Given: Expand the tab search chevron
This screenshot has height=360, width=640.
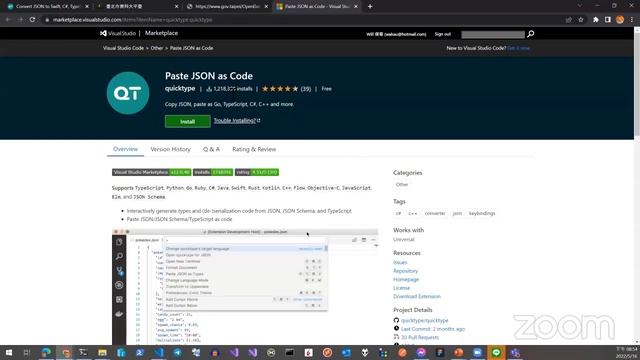Looking at the screenshot, I should (580, 6).
